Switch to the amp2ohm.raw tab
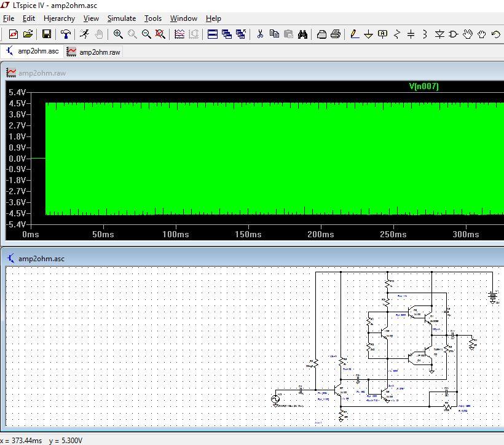This screenshot has height=445, width=504. [93, 52]
